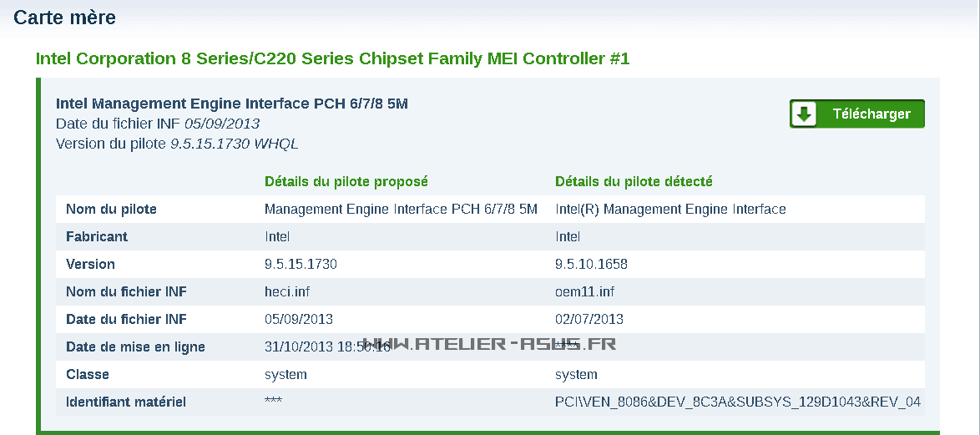Screen dimensions: 980x435
Task: Select the Détails du pilote détecté header
Action: (x=634, y=181)
